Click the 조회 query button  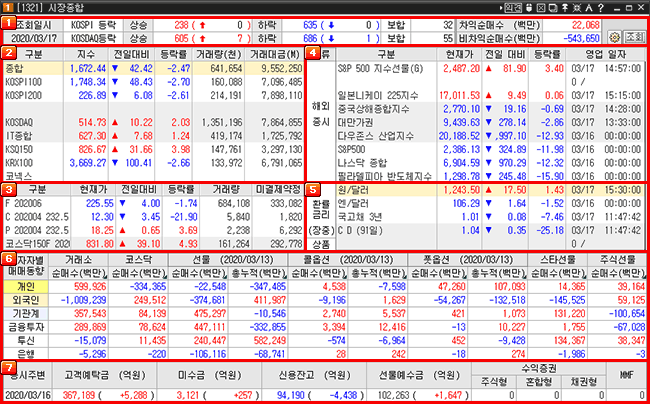(634, 38)
